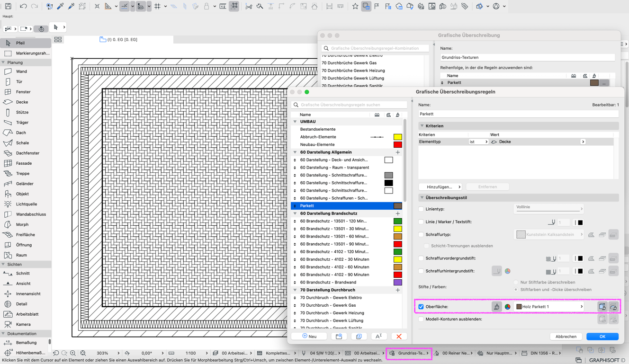629x364 pixels.
Task: Open the DIN 1356 dimension standard menu
Action: (541, 353)
